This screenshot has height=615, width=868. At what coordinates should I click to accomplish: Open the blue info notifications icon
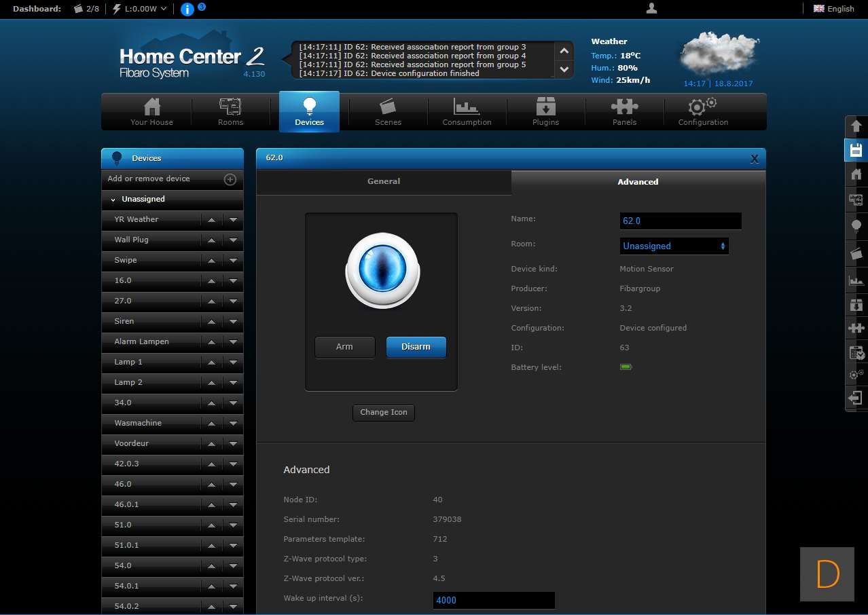187,9
